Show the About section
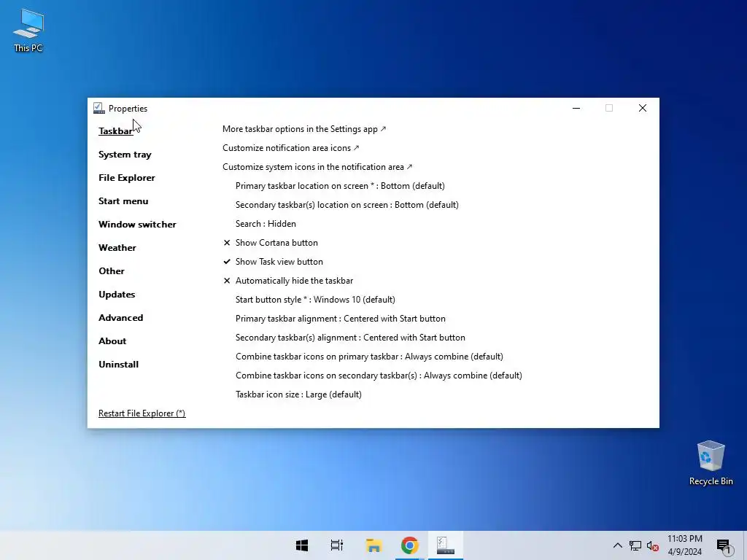747x560 pixels. point(112,341)
